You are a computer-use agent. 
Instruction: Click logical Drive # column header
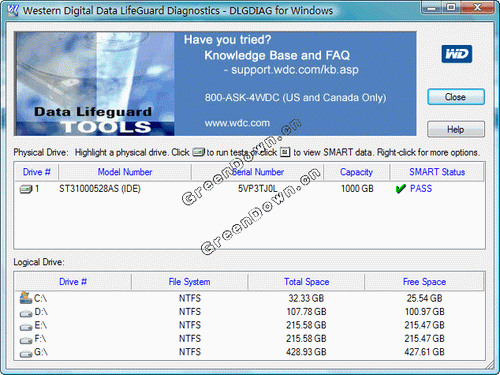(73, 282)
